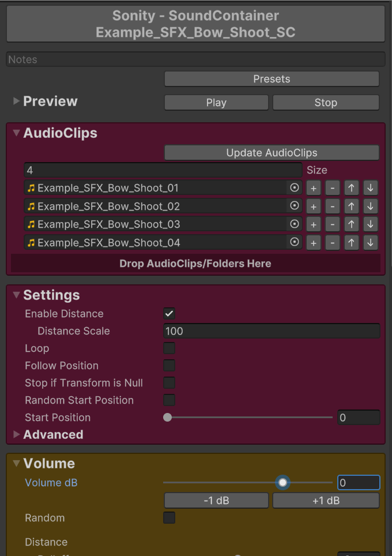392x556 pixels.
Task: Enable the Loop checkbox
Action: (x=169, y=348)
